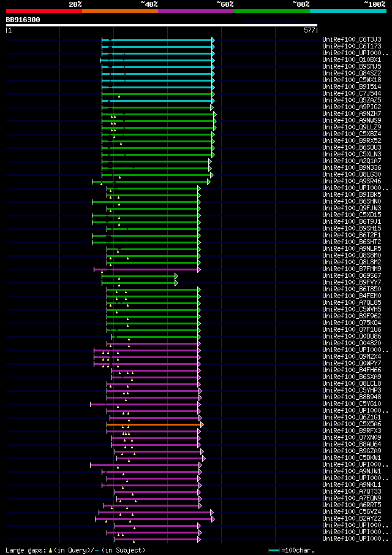Click the orange arrowhead ending the C5X5A6 alignment
Viewport: 392px width, 555px height.
click(202, 424)
